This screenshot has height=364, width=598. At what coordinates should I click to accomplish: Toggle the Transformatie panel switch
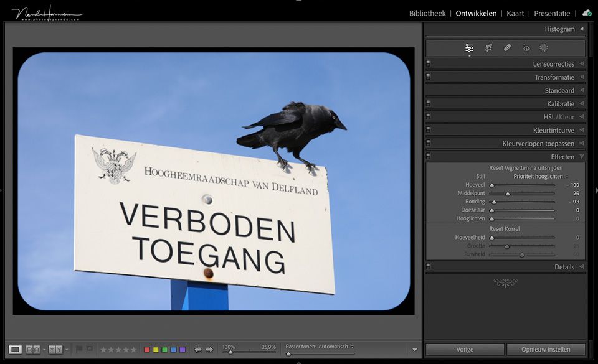pos(428,77)
